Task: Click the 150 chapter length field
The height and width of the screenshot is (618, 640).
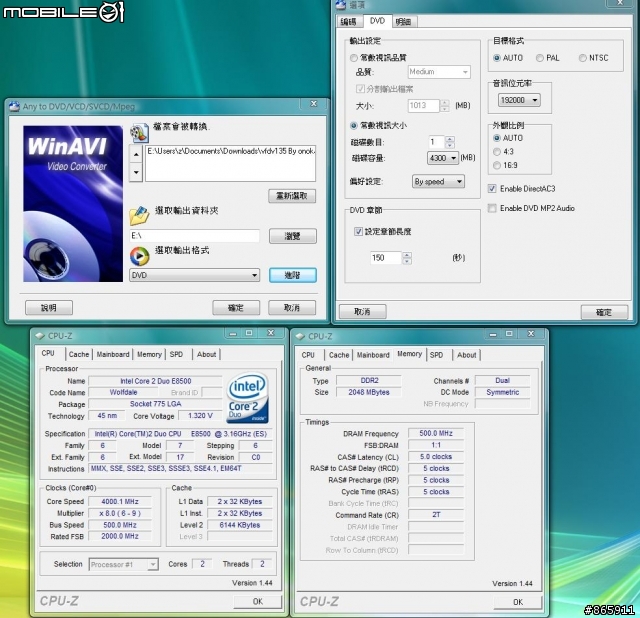Action: click(386, 258)
